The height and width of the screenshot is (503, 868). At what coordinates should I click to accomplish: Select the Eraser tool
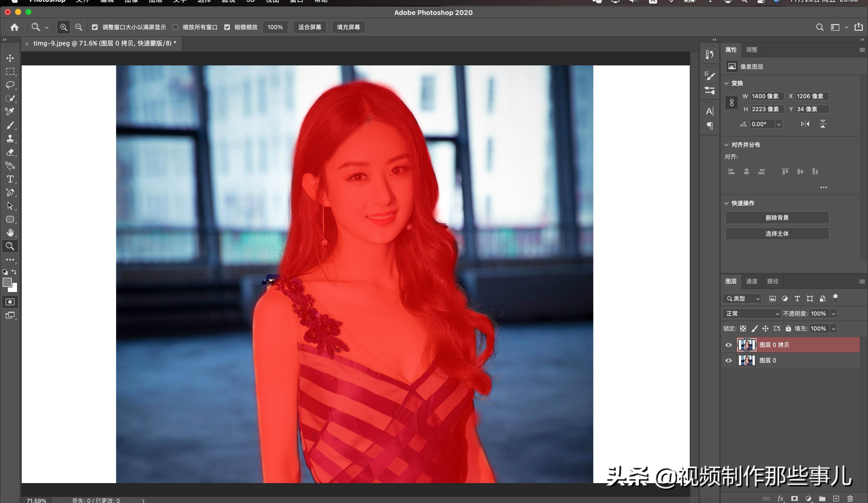(x=10, y=152)
